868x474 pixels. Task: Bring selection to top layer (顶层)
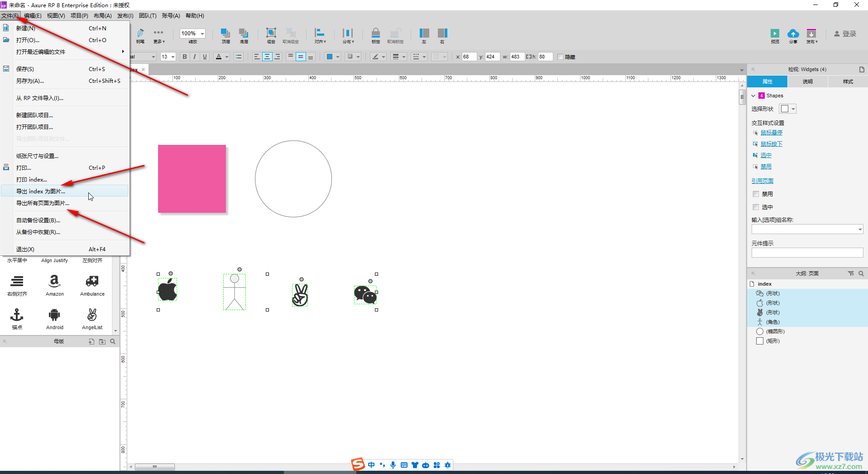click(225, 35)
